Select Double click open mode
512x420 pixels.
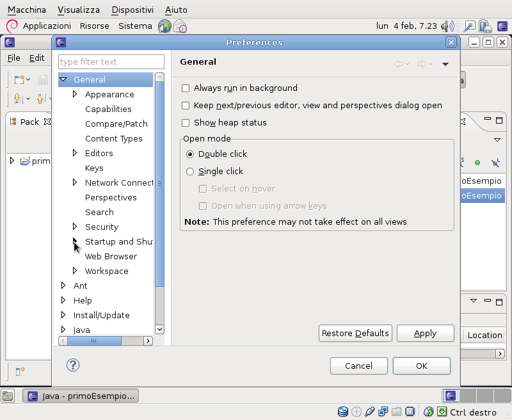[x=189, y=154]
